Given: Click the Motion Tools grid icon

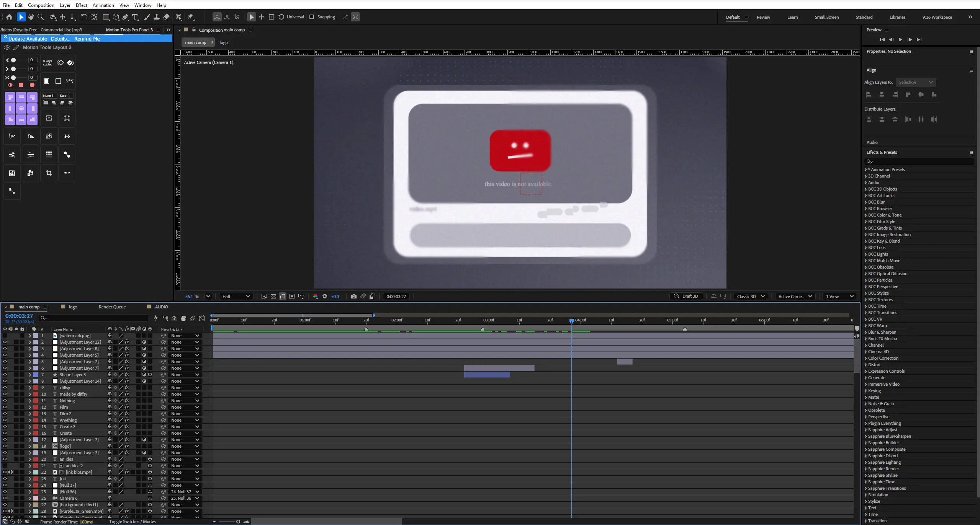Looking at the screenshot, I should 49,155.
